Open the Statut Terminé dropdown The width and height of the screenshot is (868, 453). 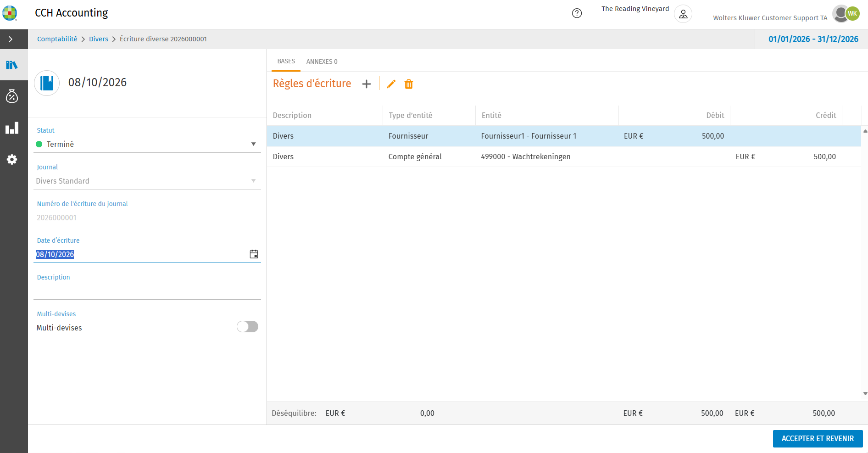click(x=147, y=144)
